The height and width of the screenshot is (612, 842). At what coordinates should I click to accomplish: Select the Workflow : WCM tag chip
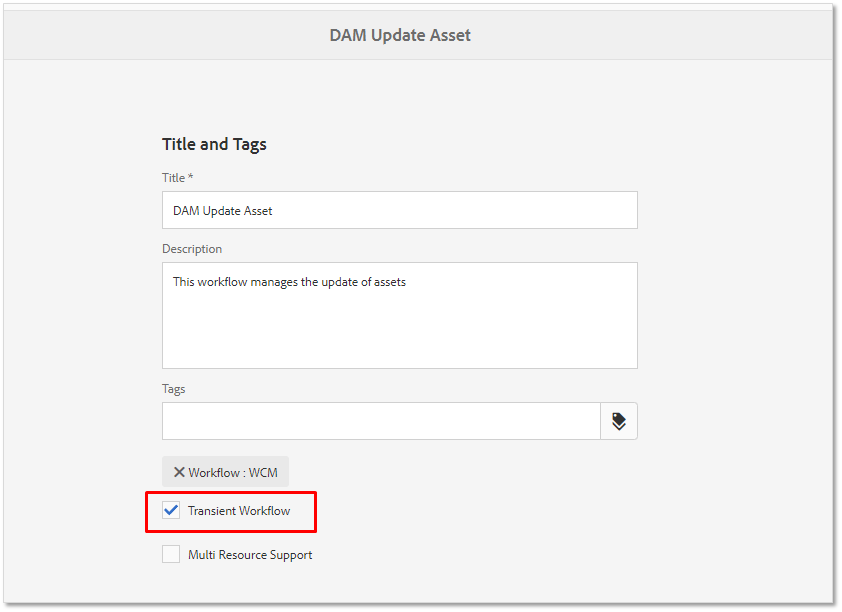[x=226, y=472]
